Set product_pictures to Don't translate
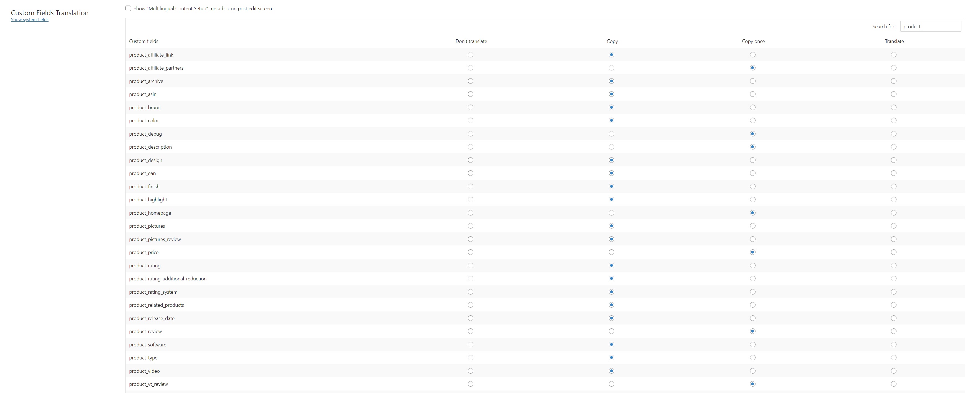Viewport: 980px width, 393px height. (x=471, y=226)
